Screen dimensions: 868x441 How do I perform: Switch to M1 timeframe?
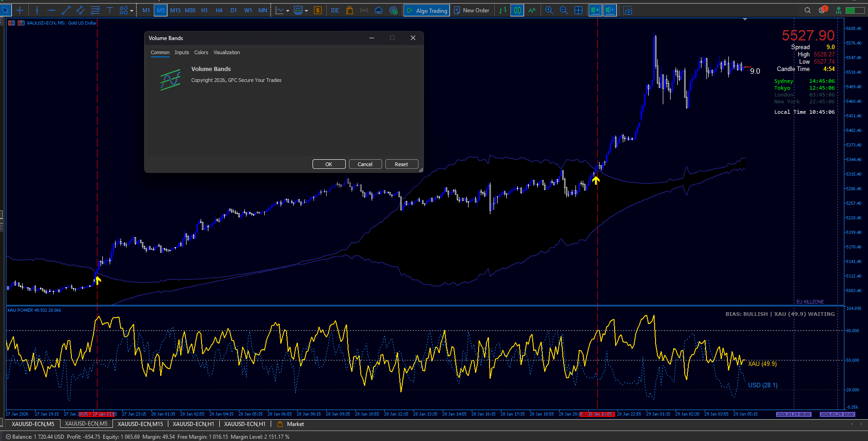(x=146, y=10)
